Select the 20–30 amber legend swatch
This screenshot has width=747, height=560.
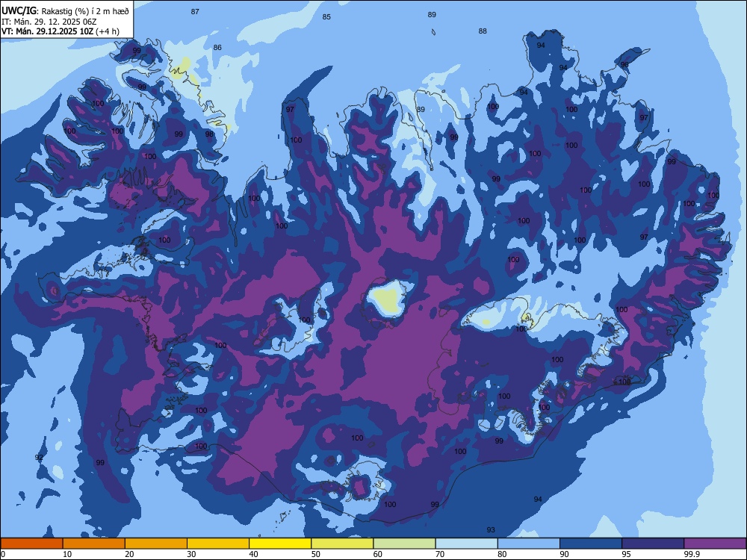[156, 544]
